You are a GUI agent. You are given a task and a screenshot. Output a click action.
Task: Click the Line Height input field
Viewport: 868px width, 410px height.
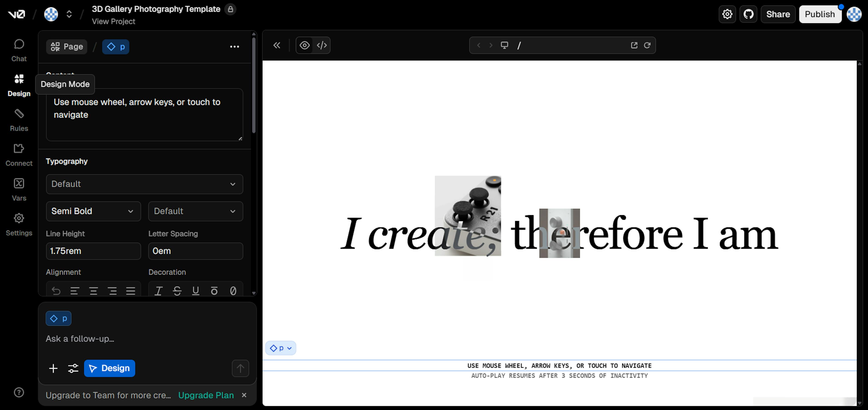(x=93, y=251)
